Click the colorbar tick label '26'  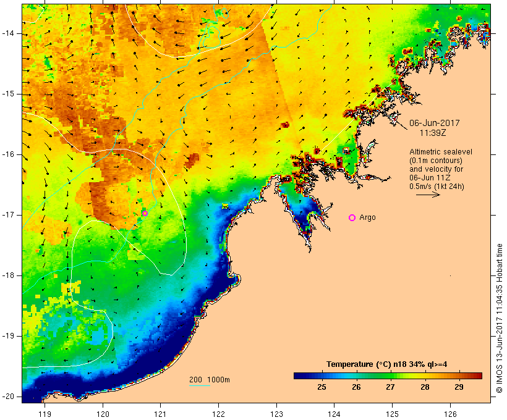click(356, 387)
